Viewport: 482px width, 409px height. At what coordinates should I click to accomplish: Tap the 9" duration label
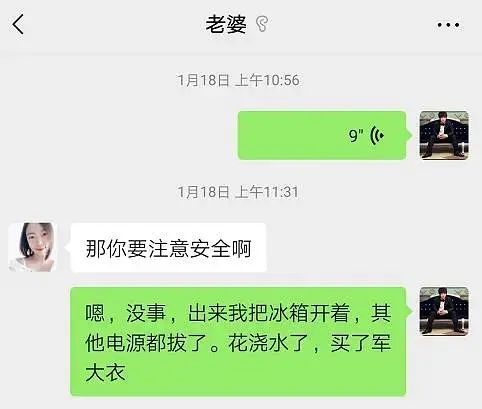coord(356,136)
